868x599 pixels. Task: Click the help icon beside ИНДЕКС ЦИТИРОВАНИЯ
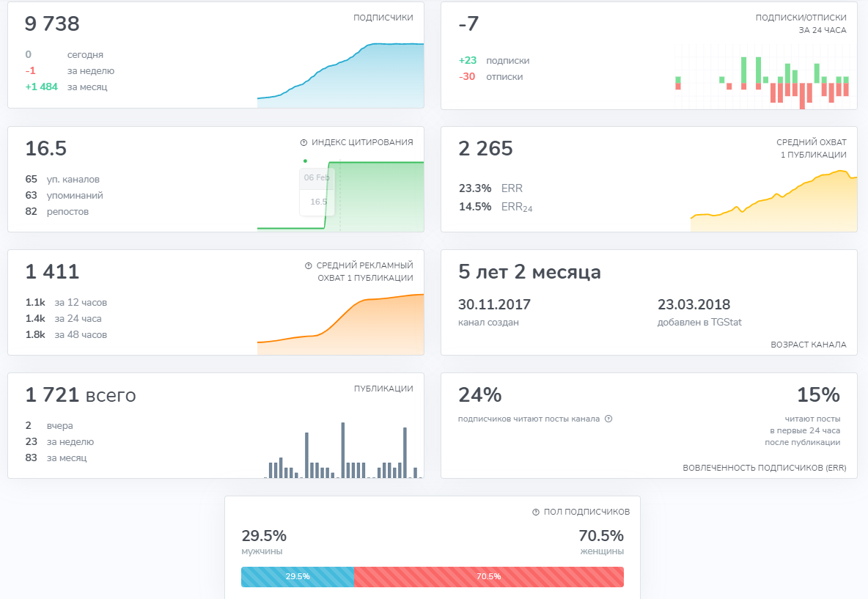[x=304, y=143]
